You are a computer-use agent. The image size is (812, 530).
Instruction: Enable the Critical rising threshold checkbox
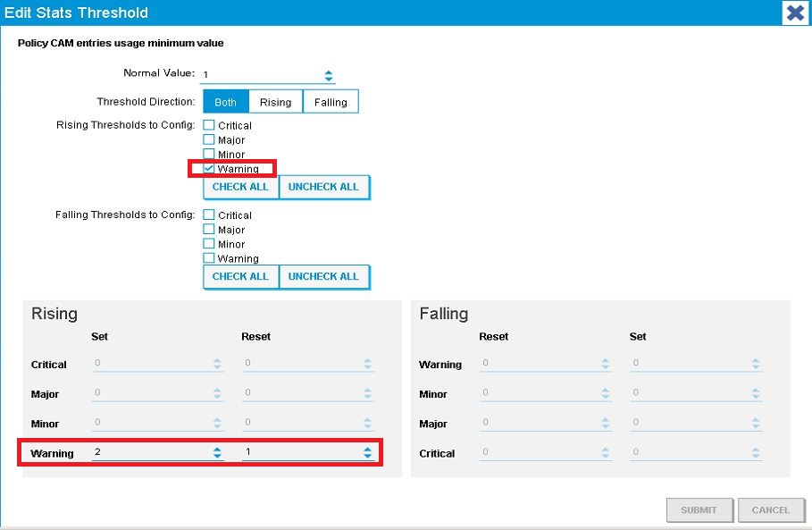pos(209,125)
